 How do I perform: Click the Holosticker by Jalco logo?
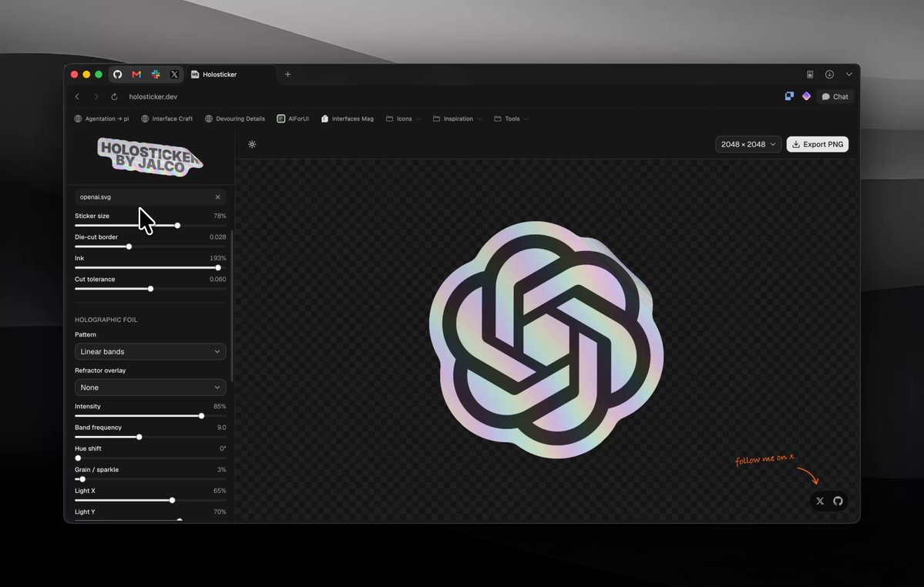[x=150, y=156]
